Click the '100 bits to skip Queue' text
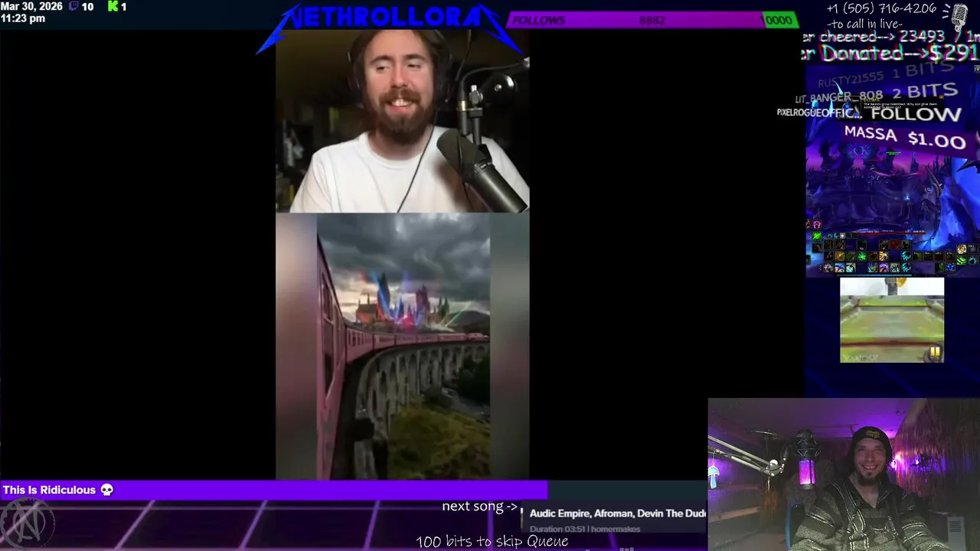 click(x=492, y=541)
